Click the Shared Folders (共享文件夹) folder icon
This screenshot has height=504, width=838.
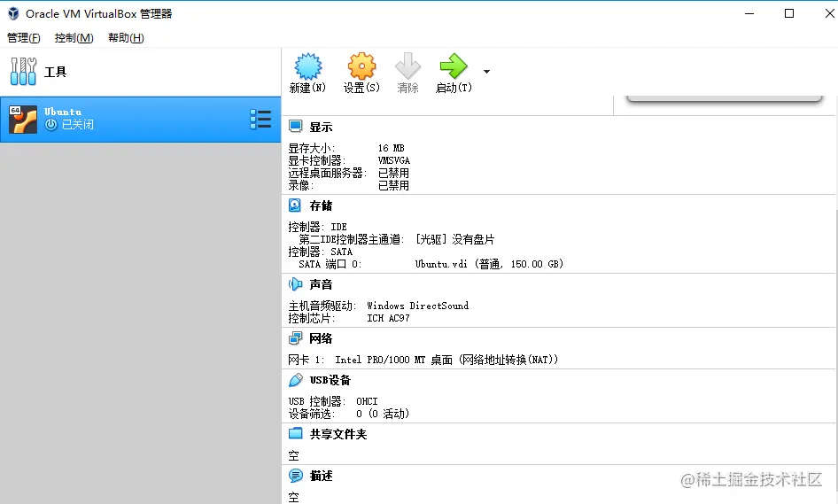(x=295, y=433)
